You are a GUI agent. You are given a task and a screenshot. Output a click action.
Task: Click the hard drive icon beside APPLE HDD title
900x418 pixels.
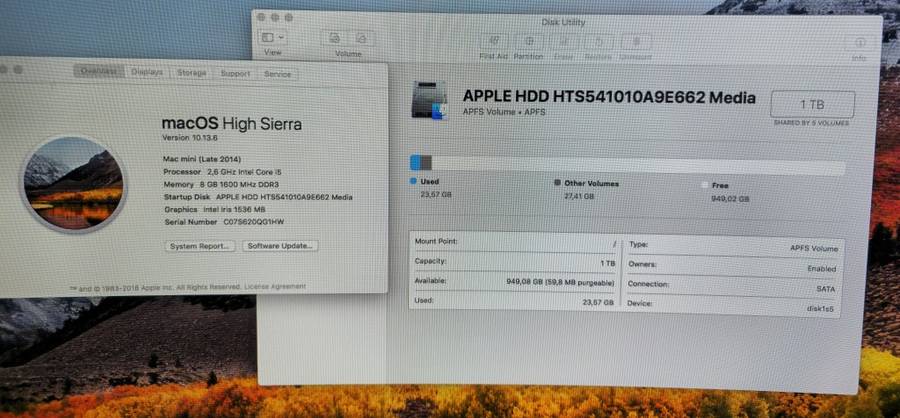[429, 100]
